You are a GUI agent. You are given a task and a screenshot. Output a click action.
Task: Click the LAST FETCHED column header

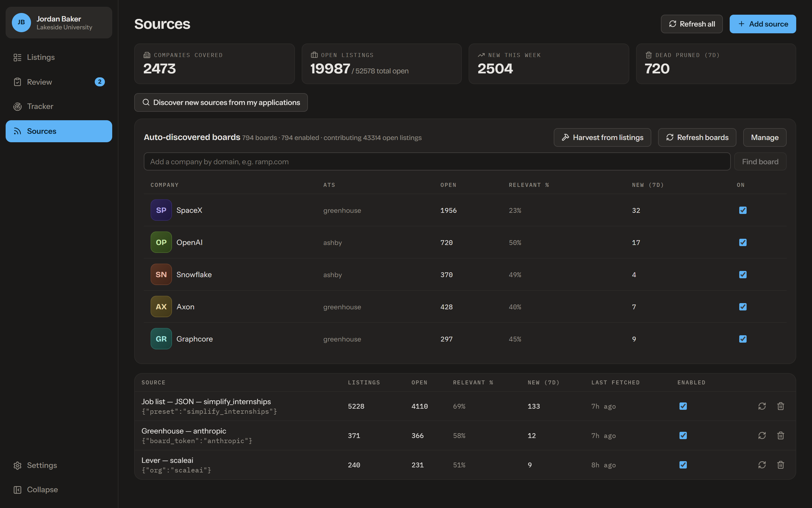click(x=615, y=383)
